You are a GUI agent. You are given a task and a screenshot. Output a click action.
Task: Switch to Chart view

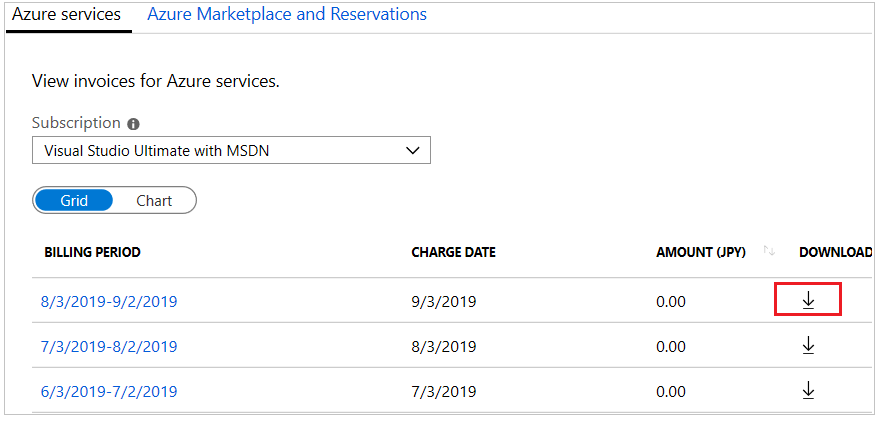click(154, 200)
